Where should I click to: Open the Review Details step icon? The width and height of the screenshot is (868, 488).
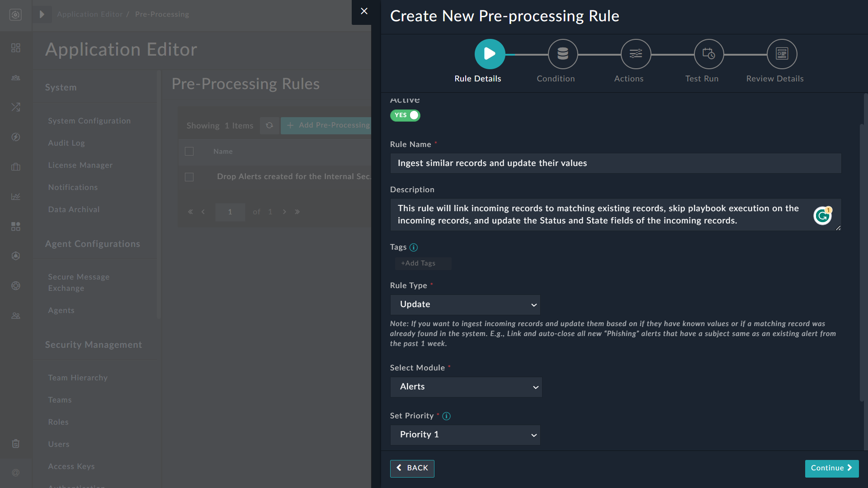point(782,53)
